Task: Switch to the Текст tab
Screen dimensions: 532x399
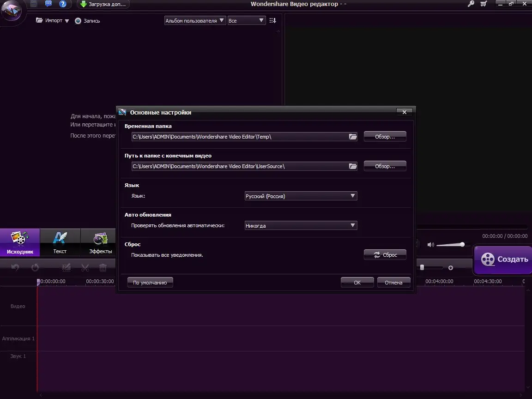Action: click(60, 242)
